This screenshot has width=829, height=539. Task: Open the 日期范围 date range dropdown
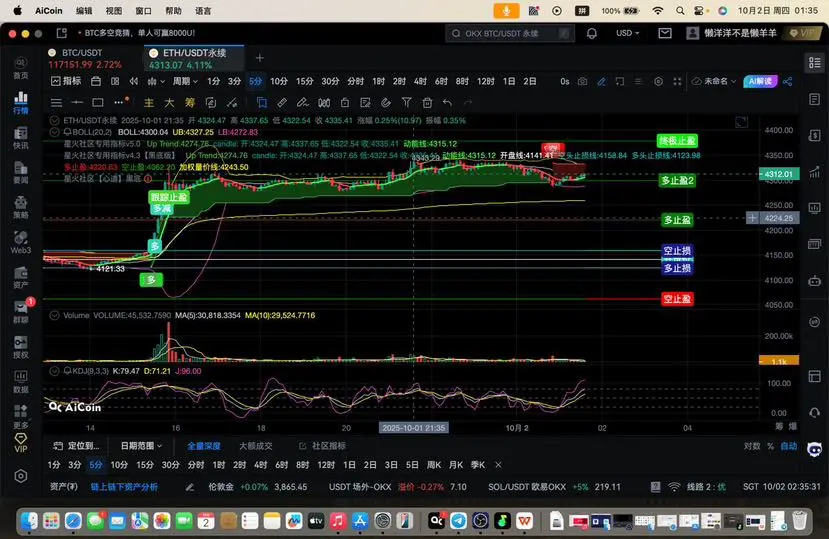click(x=141, y=446)
